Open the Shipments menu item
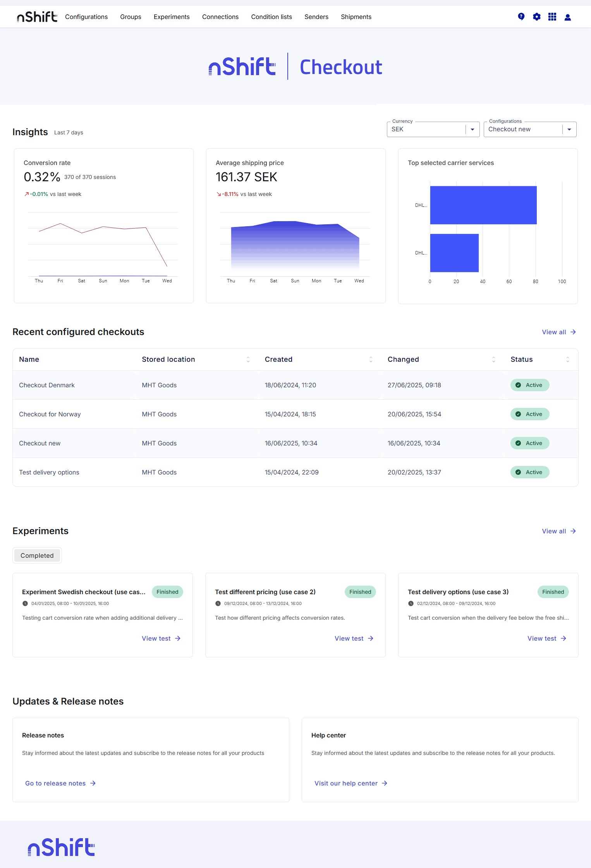This screenshot has width=591, height=868. (356, 17)
